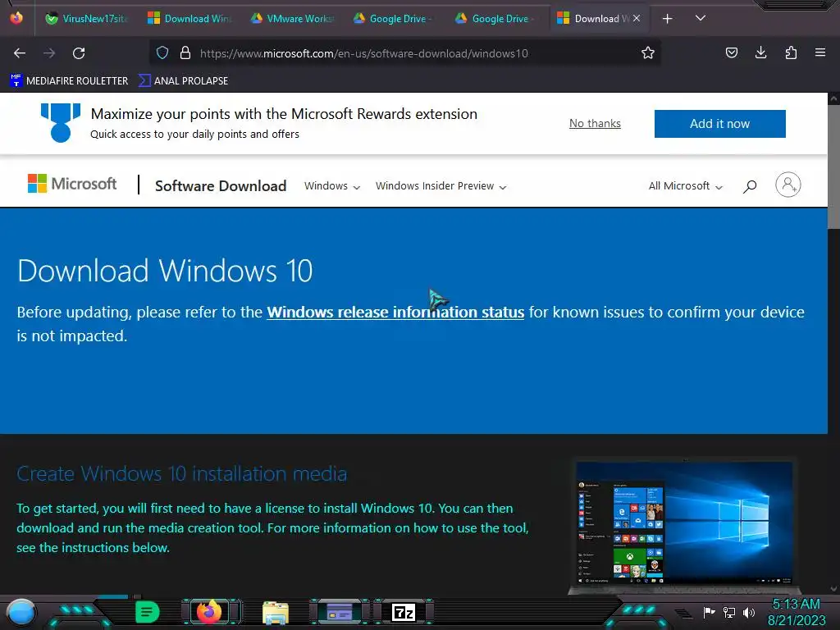
Task: Switch to the VirusNew17 tab
Action: point(86,19)
